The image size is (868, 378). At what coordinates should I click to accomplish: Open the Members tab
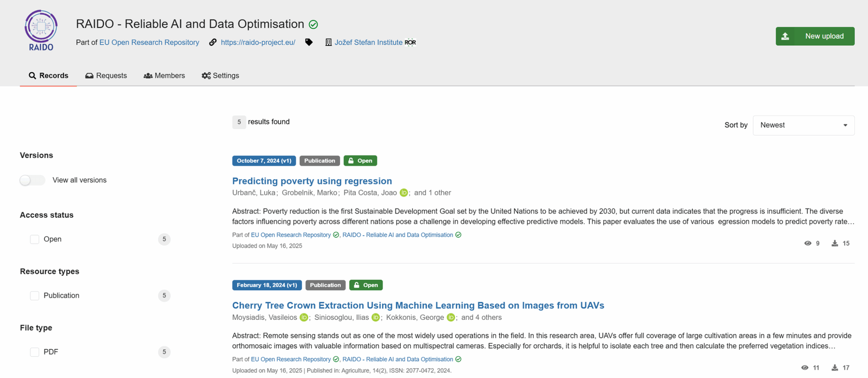(164, 75)
